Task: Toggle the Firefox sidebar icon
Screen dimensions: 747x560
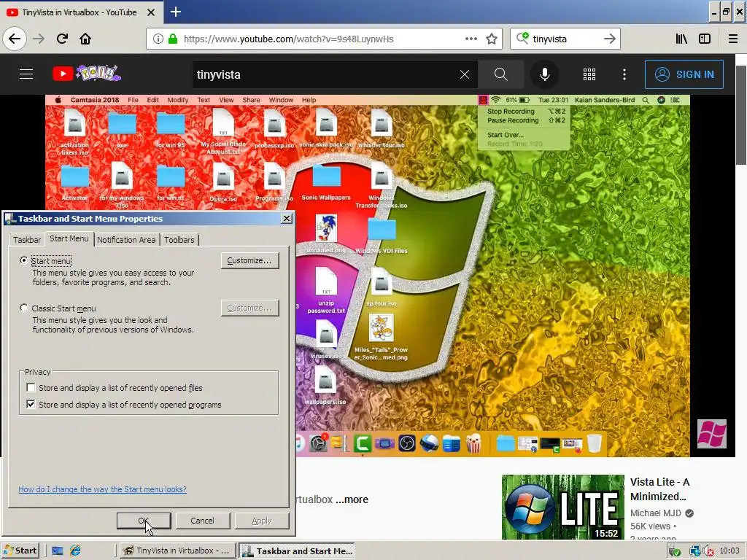Action: pyautogui.click(x=705, y=39)
